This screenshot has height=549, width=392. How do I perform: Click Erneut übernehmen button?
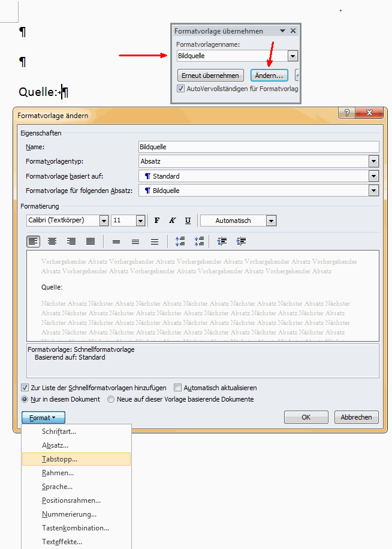pyautogui.click(x=210, y=76)
